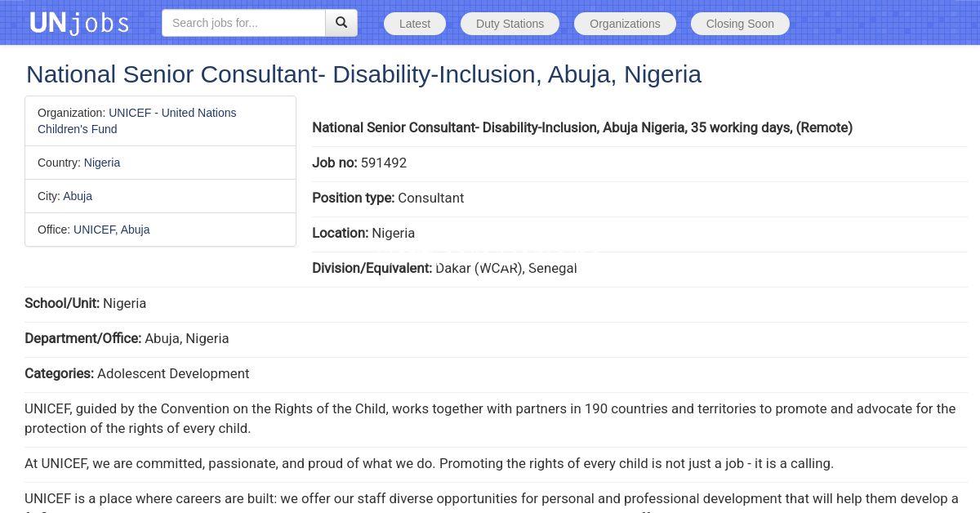980x513 pixels.
Task: Open the Latest jobs page
Action: click(415, 24)
